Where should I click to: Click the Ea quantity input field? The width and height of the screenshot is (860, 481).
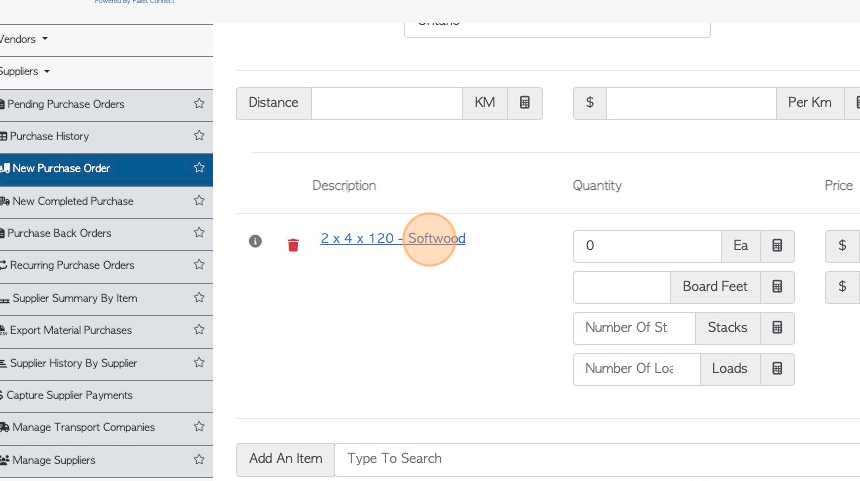(647, 246)
